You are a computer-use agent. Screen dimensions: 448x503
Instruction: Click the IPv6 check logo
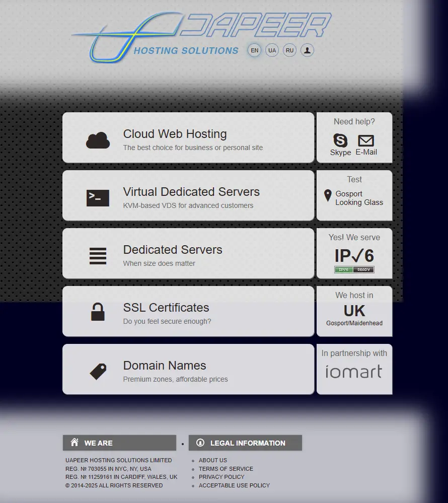coord(354,256)
